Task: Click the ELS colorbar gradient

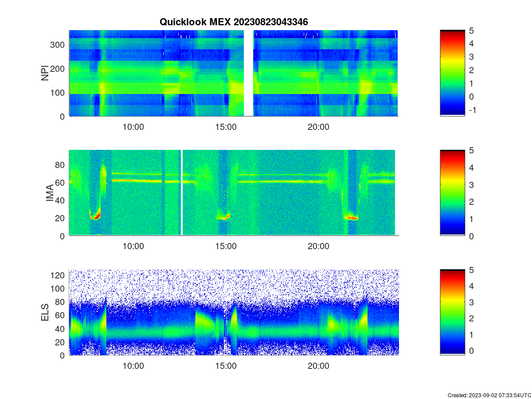Action: [452, 312]
